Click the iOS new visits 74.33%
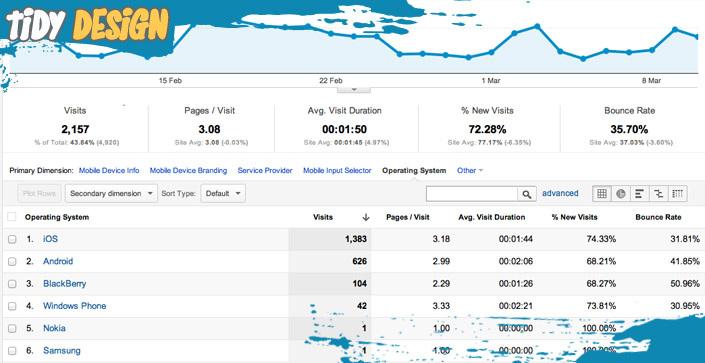This screenshot has height=363, width=705. (x=601, y=239)
